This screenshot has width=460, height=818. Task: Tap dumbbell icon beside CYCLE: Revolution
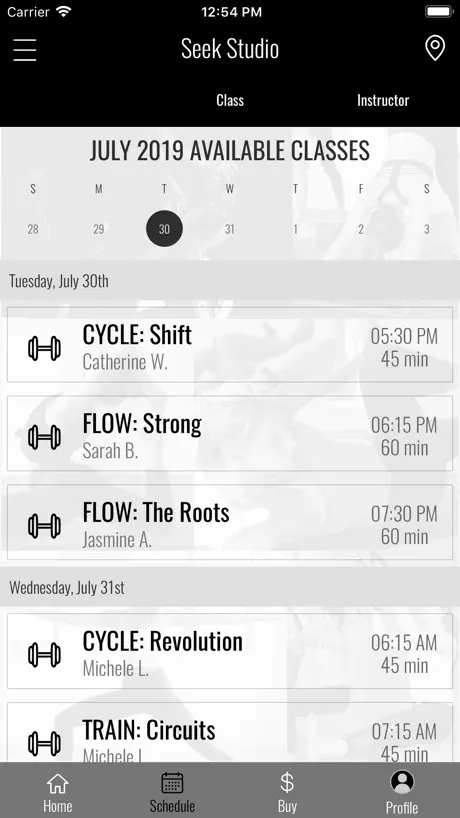click(x=44, y=655)
